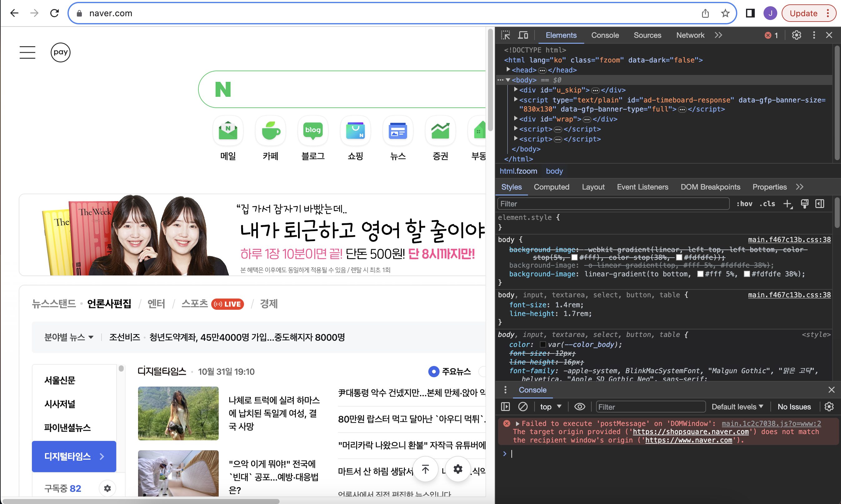This screenshot has height=504, width=841.
Task: Open DevTools customize three-dot menu
Action: (x=814, y=35)
